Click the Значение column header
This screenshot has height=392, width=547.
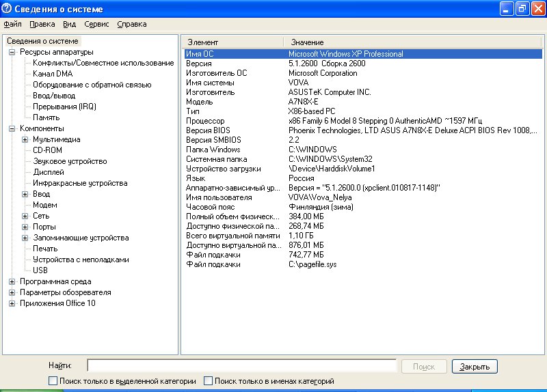412,42
